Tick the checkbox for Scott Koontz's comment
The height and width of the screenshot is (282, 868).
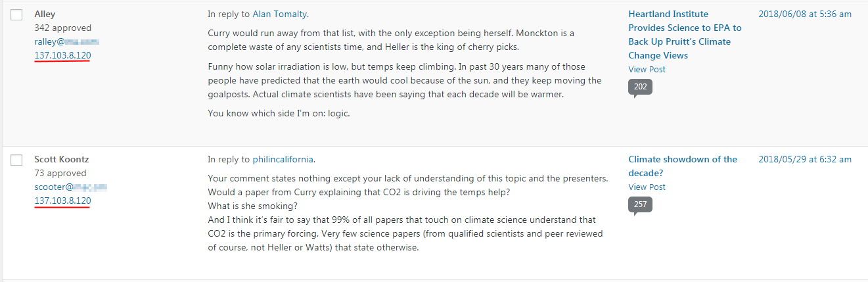point(17,160)
